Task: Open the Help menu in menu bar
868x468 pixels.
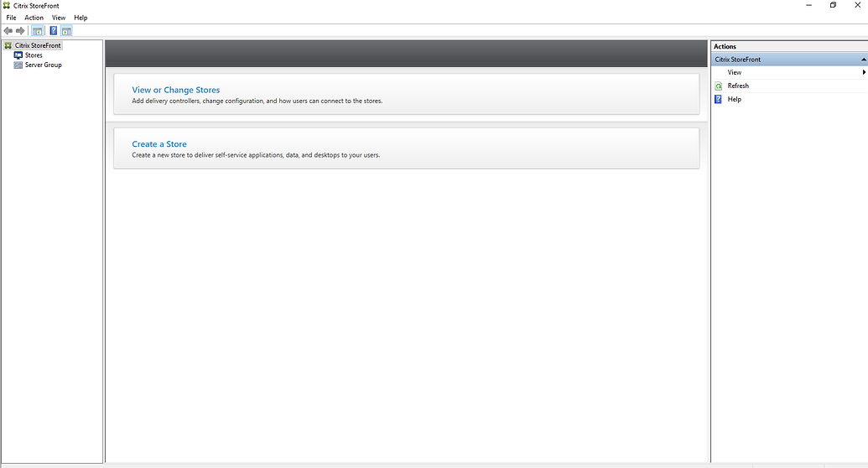Action: 81,18
